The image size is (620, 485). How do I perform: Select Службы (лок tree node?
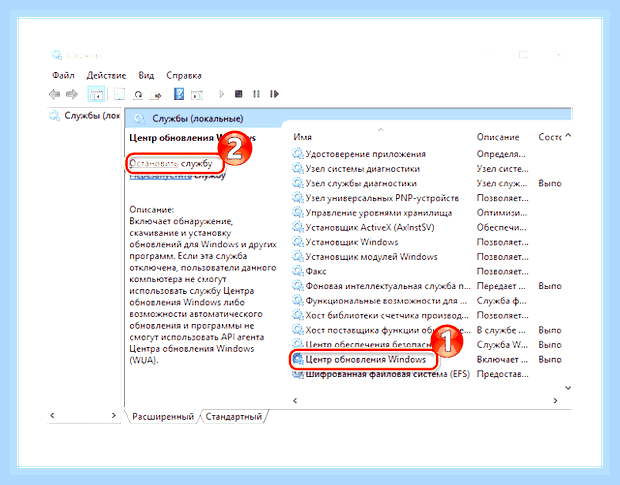click(92, 116)
